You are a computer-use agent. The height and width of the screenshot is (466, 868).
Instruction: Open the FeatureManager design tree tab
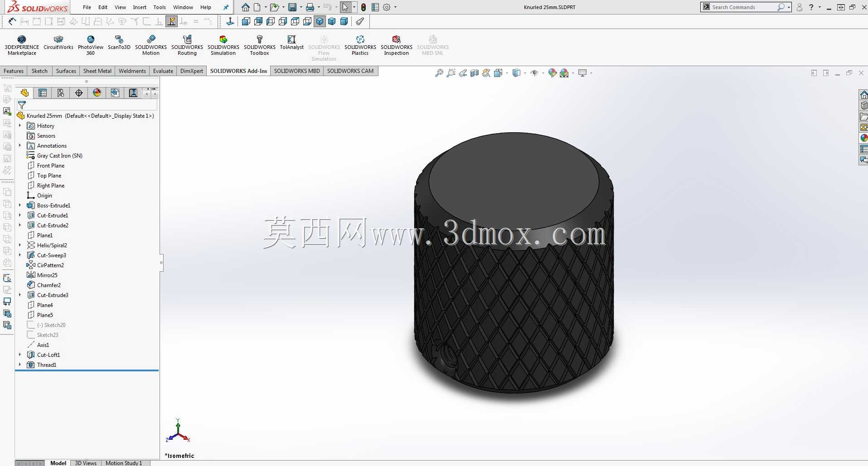[24, 93]
